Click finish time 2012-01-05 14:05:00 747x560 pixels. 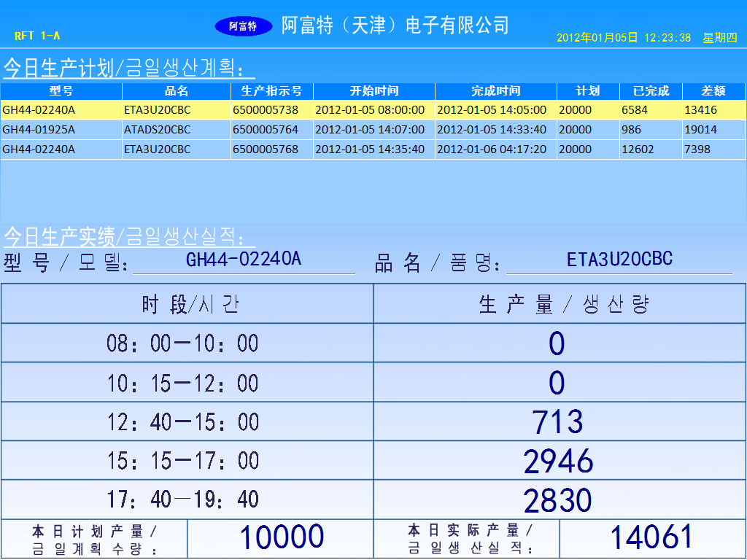pos(496,110)
